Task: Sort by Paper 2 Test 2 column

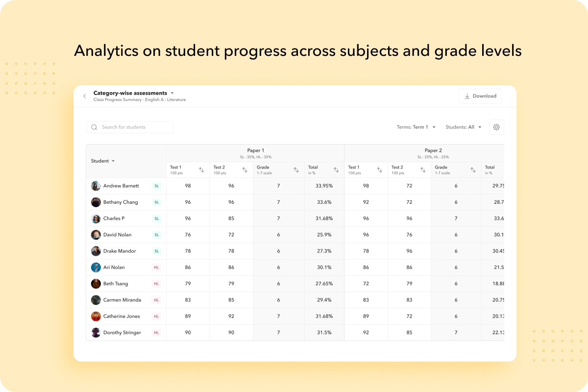Action: [x=423, y=170]
